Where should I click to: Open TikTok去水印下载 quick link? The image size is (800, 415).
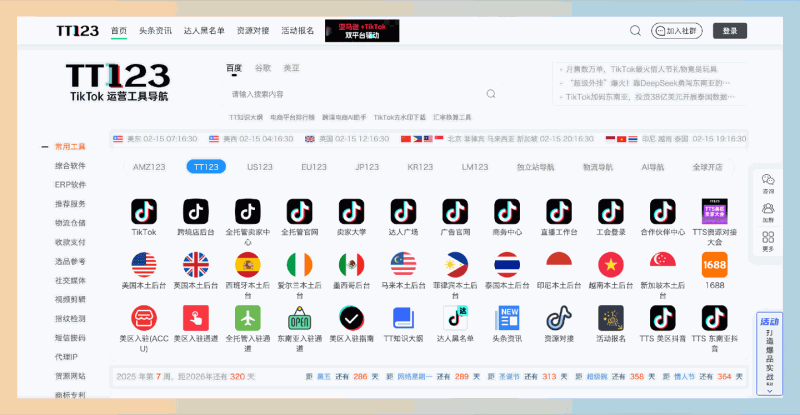tap(399, 117)
